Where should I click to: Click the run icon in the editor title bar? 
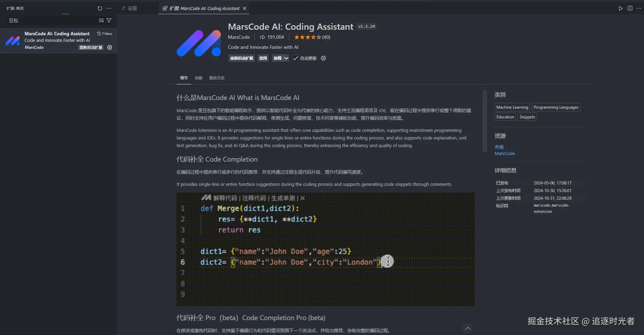(620, 8)
